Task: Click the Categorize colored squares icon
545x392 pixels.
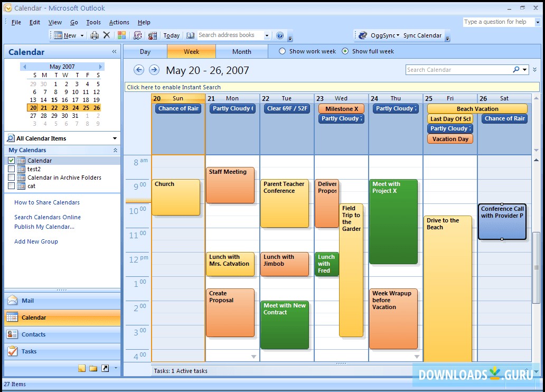Action: pos(121,35)
